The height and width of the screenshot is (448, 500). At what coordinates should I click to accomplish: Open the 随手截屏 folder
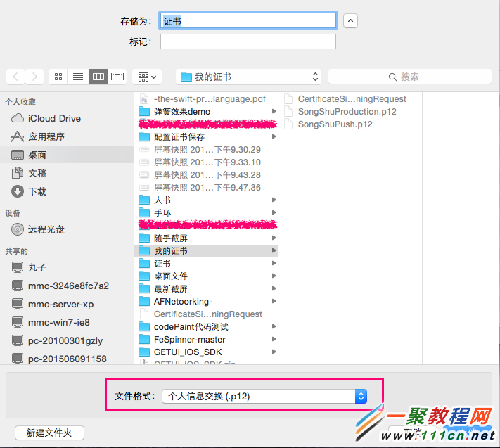[206, 238]
